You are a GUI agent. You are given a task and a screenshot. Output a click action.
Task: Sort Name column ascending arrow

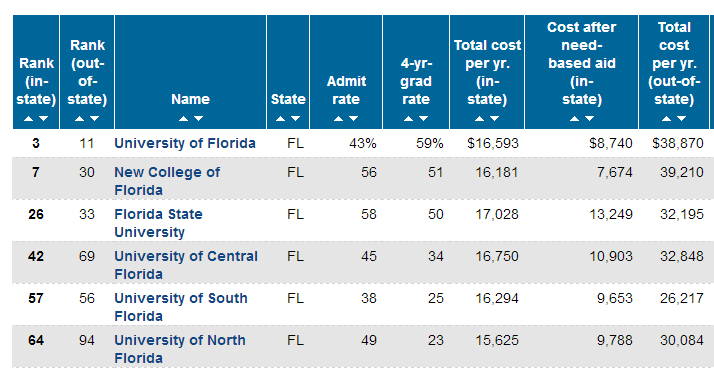[x=184, y=118]
